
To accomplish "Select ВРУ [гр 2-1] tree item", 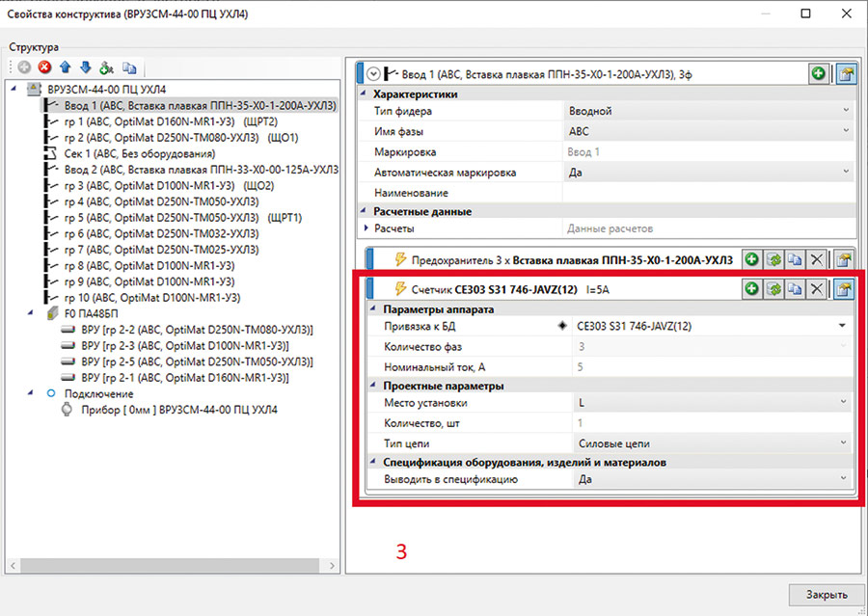I will [x=184, y=378].
